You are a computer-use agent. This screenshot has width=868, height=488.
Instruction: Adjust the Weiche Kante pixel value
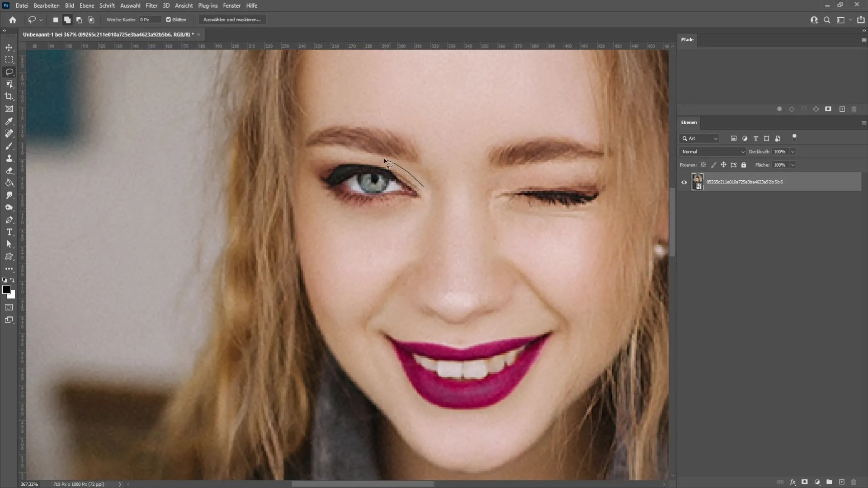coord(148,20)
